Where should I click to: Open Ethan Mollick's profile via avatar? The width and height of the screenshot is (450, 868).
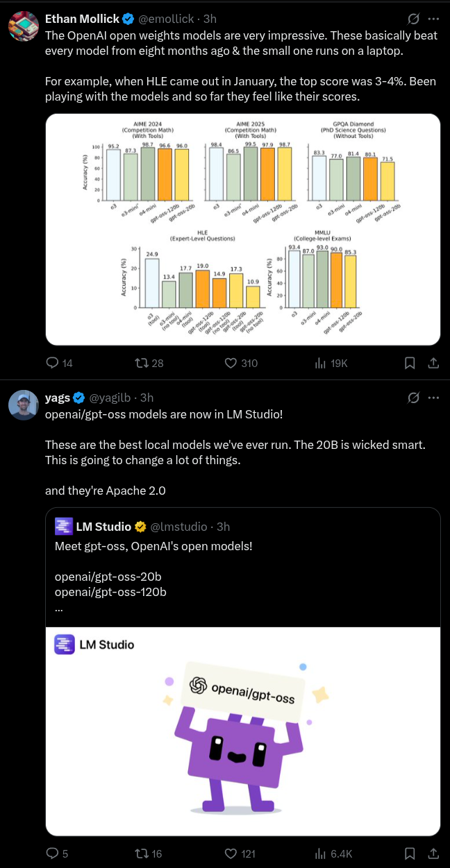click(23, 26)
